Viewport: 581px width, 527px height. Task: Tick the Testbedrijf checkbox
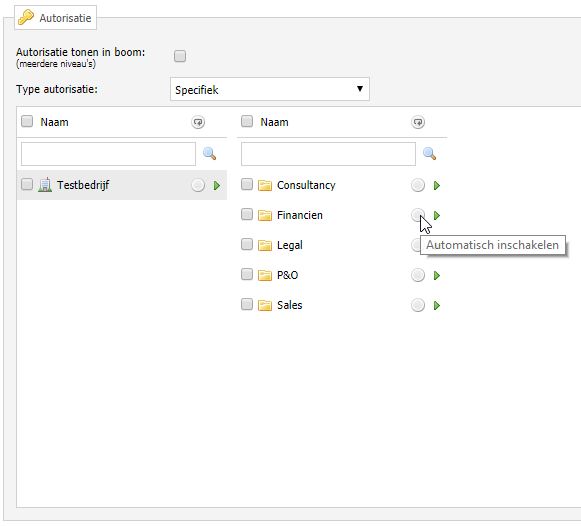[x=27, y=184]
